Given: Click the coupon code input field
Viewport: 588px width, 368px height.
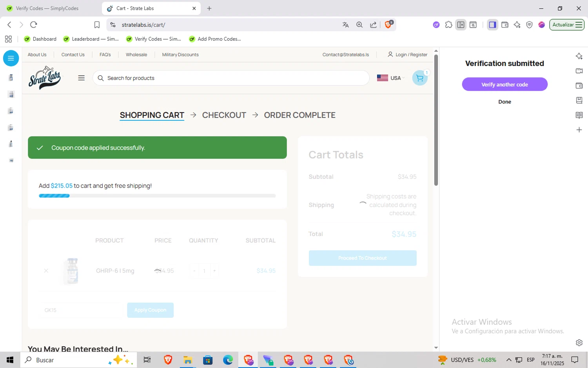Looking at the screenshot, I should coord(81,310).
